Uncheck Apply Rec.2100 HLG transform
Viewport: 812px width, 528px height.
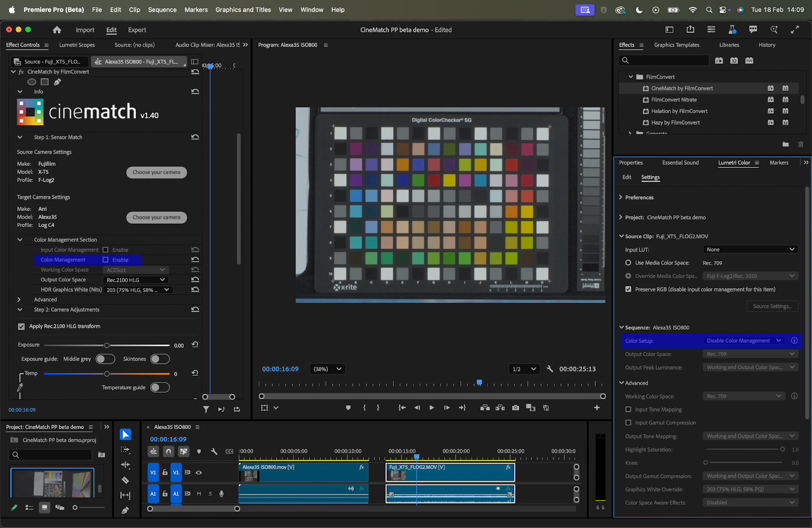click(x=21, y=327)
